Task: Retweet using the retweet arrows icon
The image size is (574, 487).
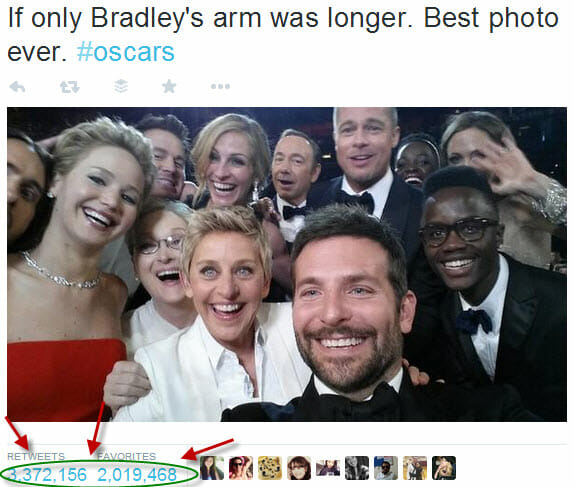Action: tap(70, 87)
